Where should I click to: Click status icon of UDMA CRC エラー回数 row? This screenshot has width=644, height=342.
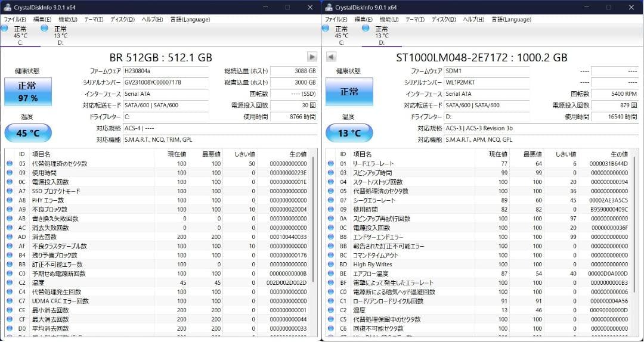coord(10,301)
